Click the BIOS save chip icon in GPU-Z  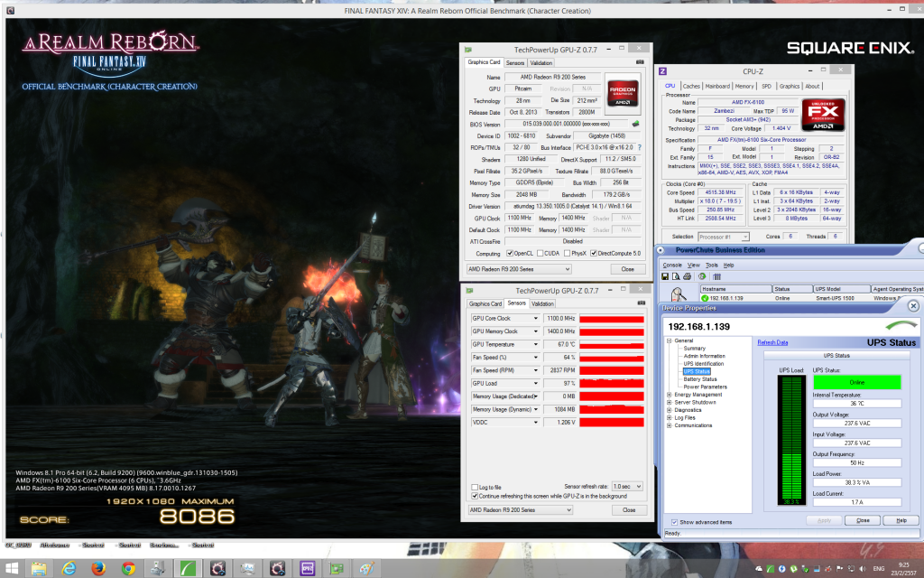tap(635, 124)
